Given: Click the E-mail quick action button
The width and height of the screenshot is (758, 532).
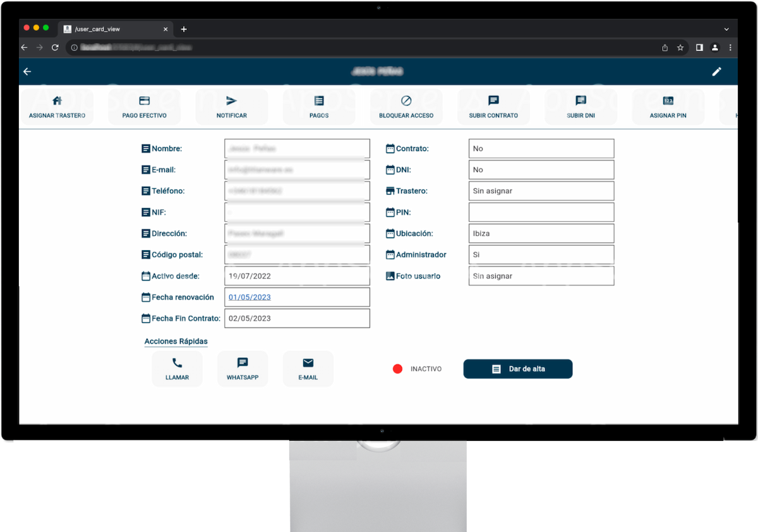Looking at the screenshot, I should (308, 368).
